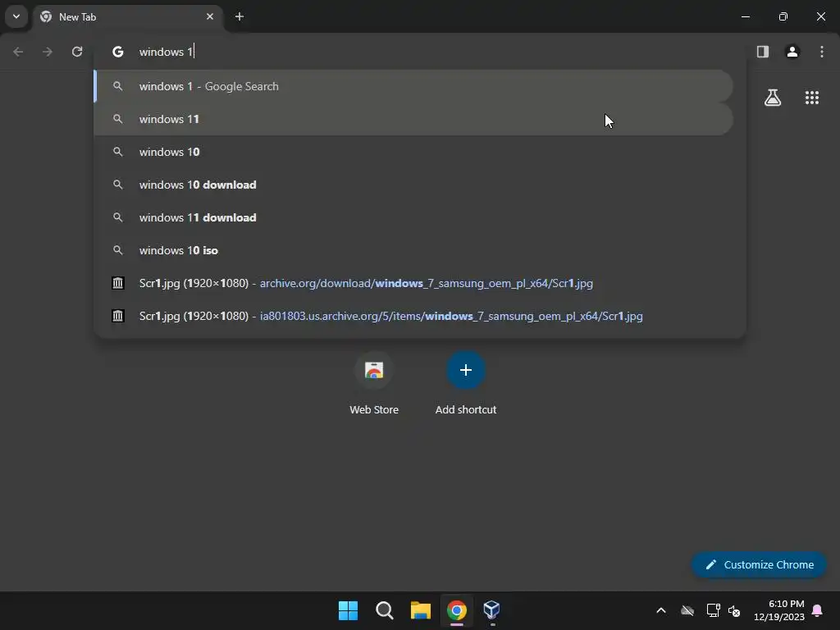Viewport: 840px width, 630px height.
Task: Pick the 'windows 10 download' suggestion
Action: 413,185
